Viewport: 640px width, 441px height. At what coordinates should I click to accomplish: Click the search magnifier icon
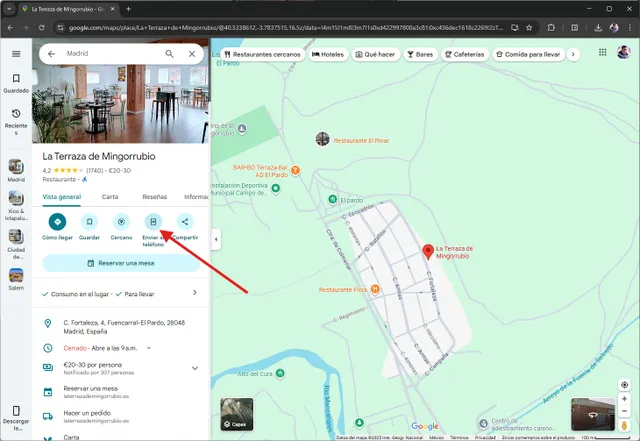pos(169,53)
